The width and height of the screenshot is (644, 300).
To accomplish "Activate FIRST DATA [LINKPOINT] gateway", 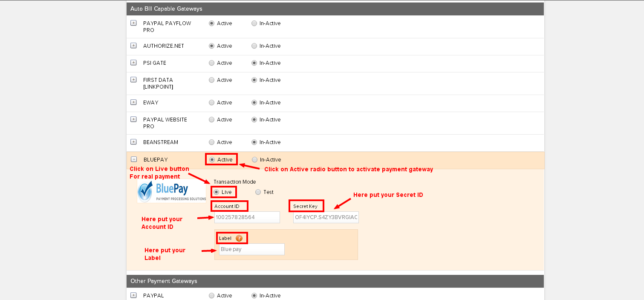I will (211, 80).
